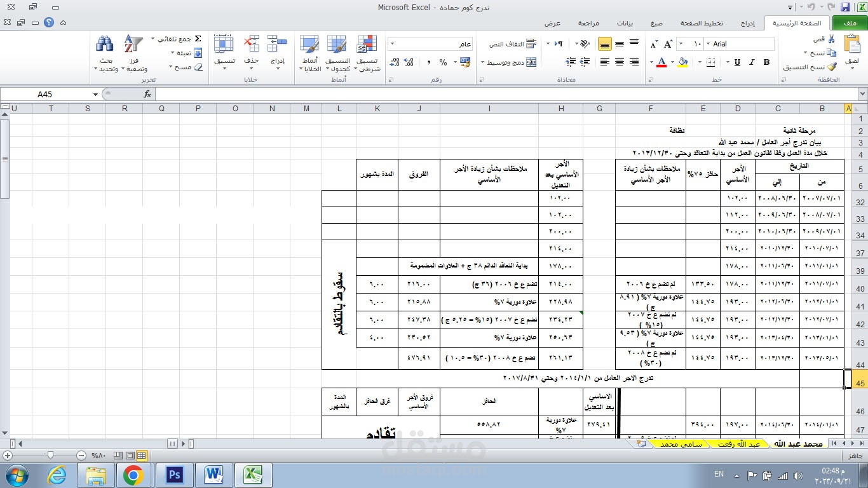Screen dimensions: 868x488
Task: Click the Percent Style icon
Action: click(x=443, y=62)
